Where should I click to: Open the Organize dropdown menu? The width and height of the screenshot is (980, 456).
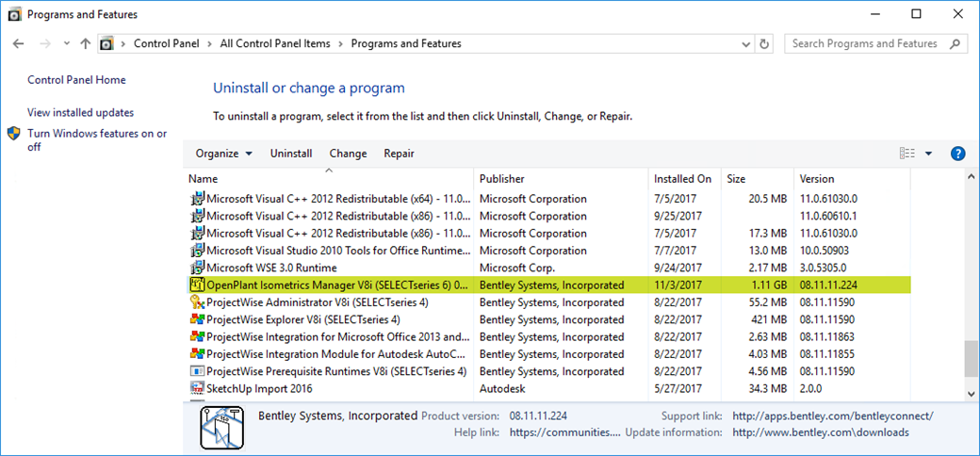coord(223,154)
